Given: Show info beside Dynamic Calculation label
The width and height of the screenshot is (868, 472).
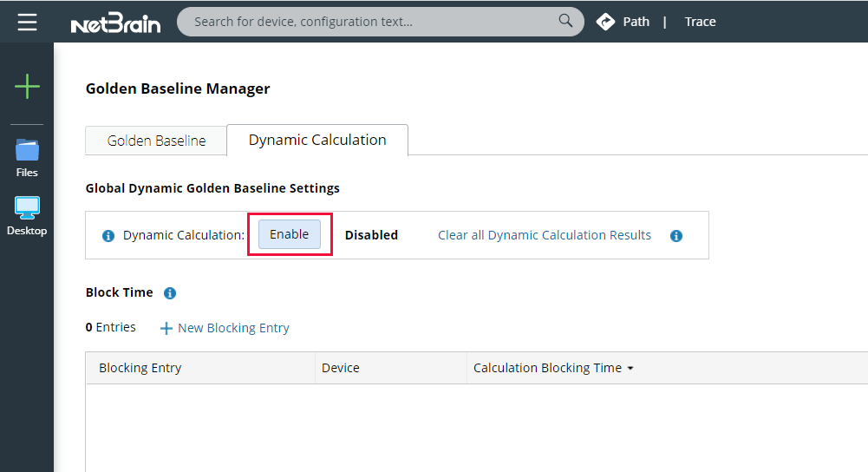Looking at the screenshot, I should click(x=108, y=236).
